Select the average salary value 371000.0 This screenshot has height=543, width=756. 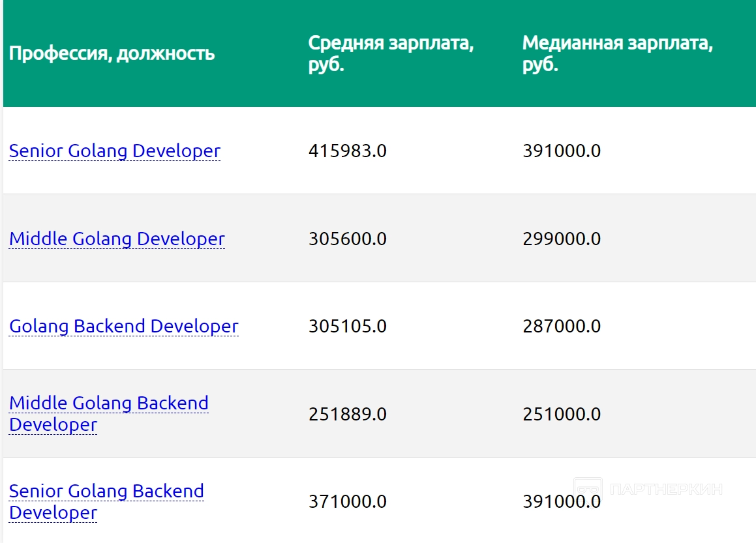(348, 502)
